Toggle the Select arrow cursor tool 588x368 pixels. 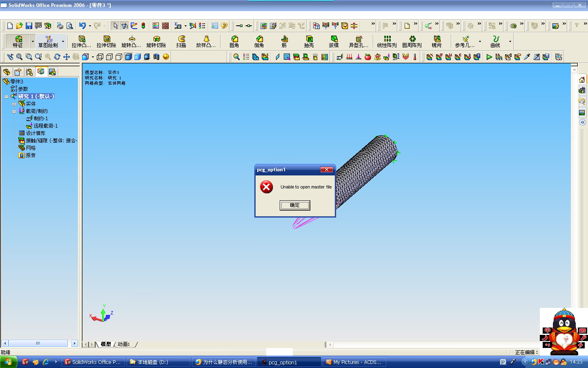tap(115, 26)
